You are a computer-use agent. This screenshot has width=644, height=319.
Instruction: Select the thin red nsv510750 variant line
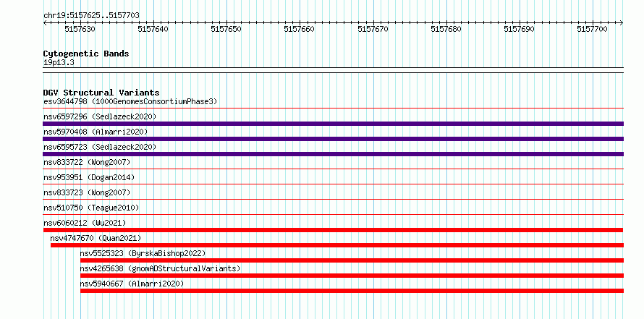click(x=333, y=214)
